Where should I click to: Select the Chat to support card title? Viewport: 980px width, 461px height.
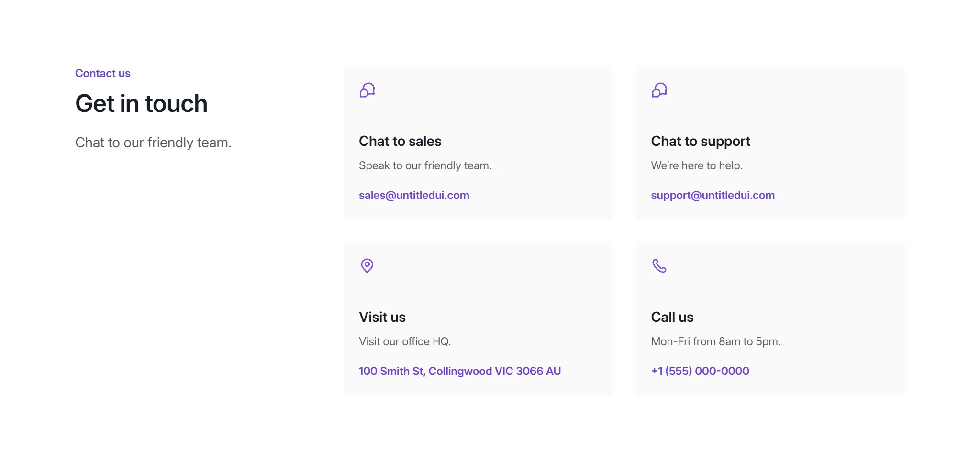pyautogui.click(x=701, y=142)
